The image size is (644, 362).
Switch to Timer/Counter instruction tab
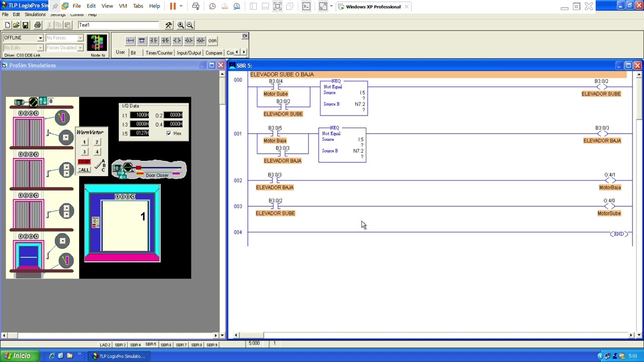coord(159,53)
